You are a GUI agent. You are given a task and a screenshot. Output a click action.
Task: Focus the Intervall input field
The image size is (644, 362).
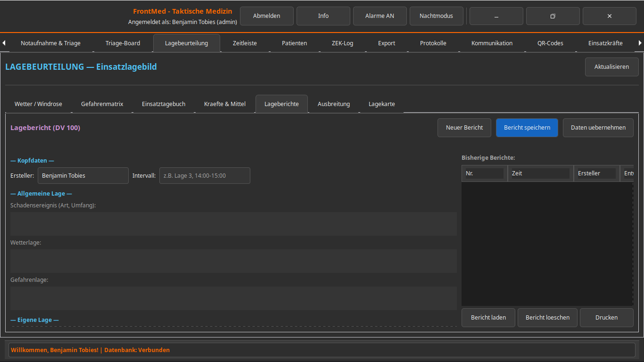click(x=205, y=176)
